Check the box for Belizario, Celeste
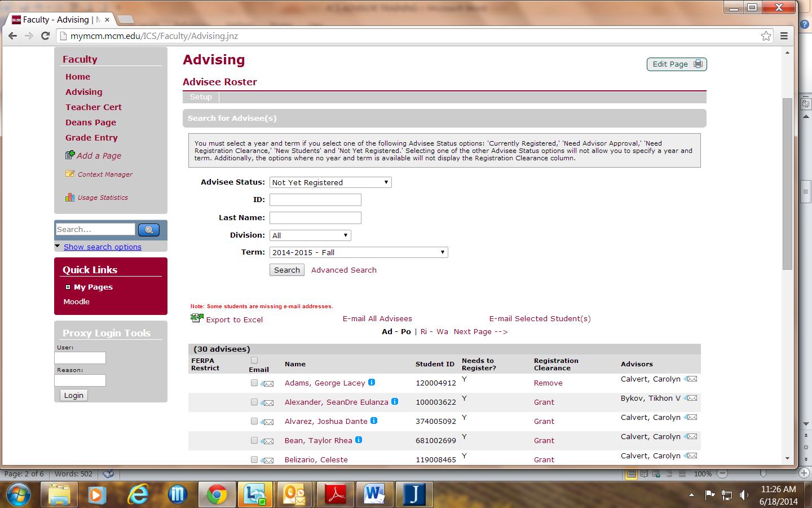 click(254, 459)
